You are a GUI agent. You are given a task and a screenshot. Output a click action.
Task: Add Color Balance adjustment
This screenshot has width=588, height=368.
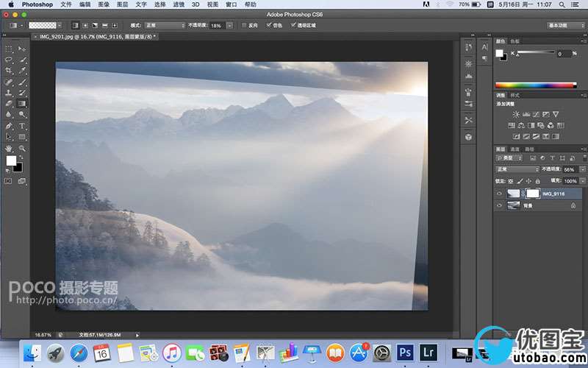521,125
